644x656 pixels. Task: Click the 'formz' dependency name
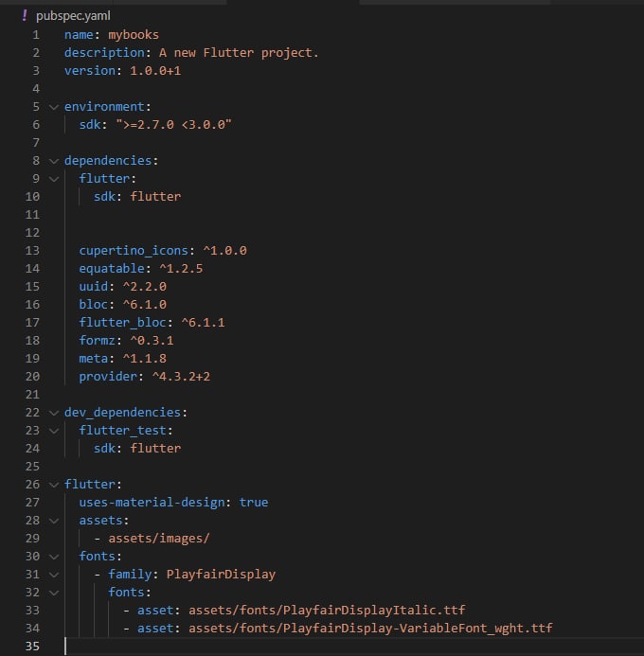click(98, 341)
